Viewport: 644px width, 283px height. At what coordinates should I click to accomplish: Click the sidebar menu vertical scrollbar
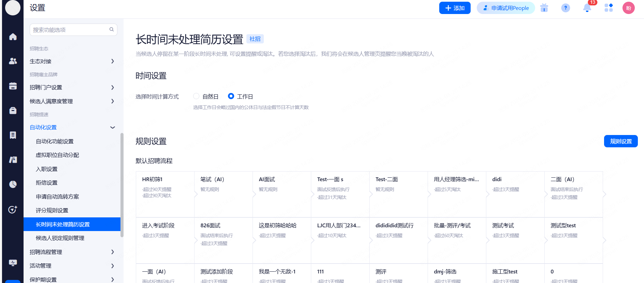[122, 185]
